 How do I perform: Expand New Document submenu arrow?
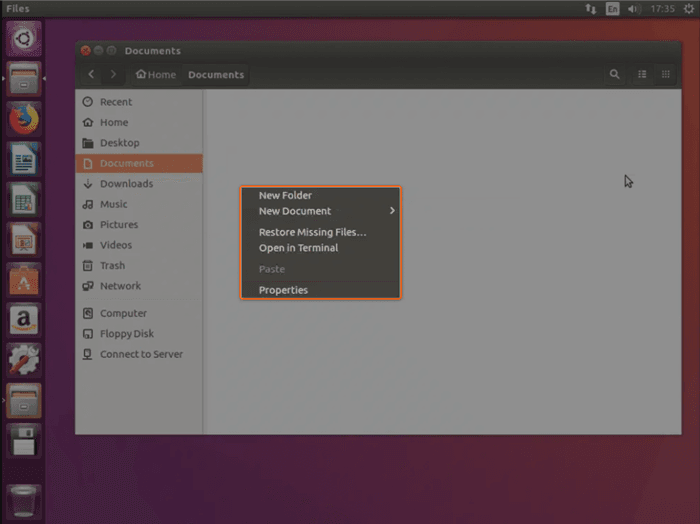[x=392, y=211]
